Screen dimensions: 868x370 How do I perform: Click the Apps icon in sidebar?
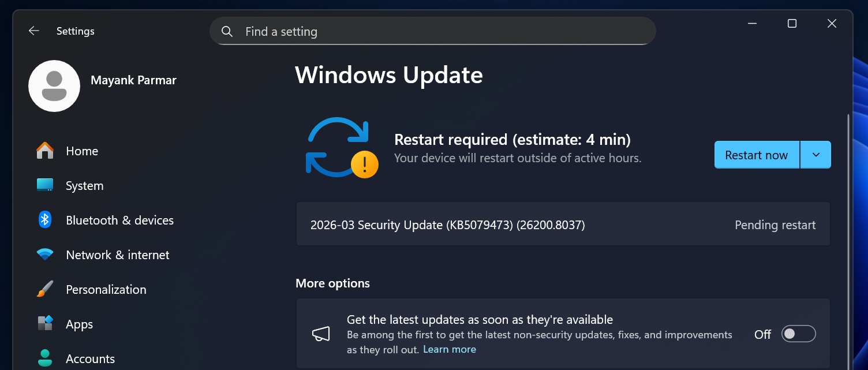(x=45, y=324)
